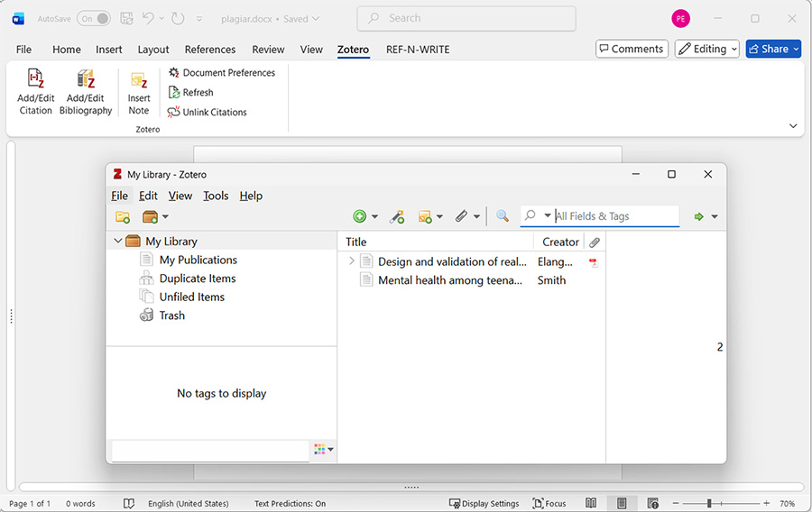812x512 pixels.
Task: Open the Locate dropdown arrow
Action: coord(715,216)
